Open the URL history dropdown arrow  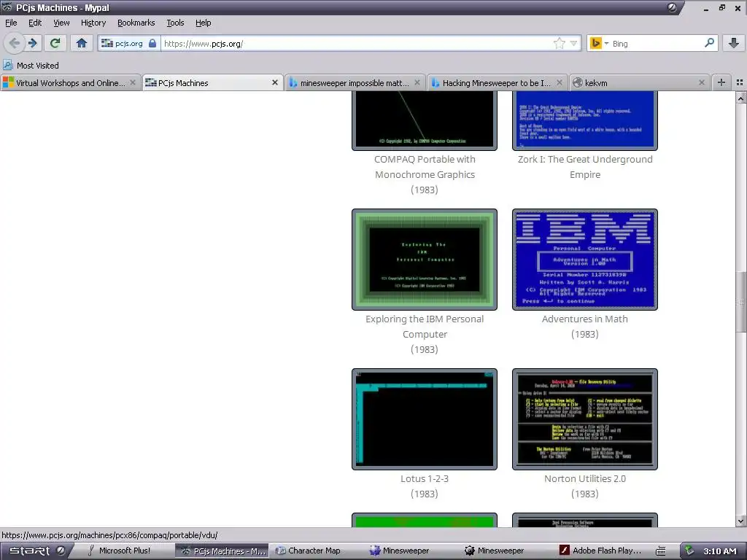pos(573,43)
